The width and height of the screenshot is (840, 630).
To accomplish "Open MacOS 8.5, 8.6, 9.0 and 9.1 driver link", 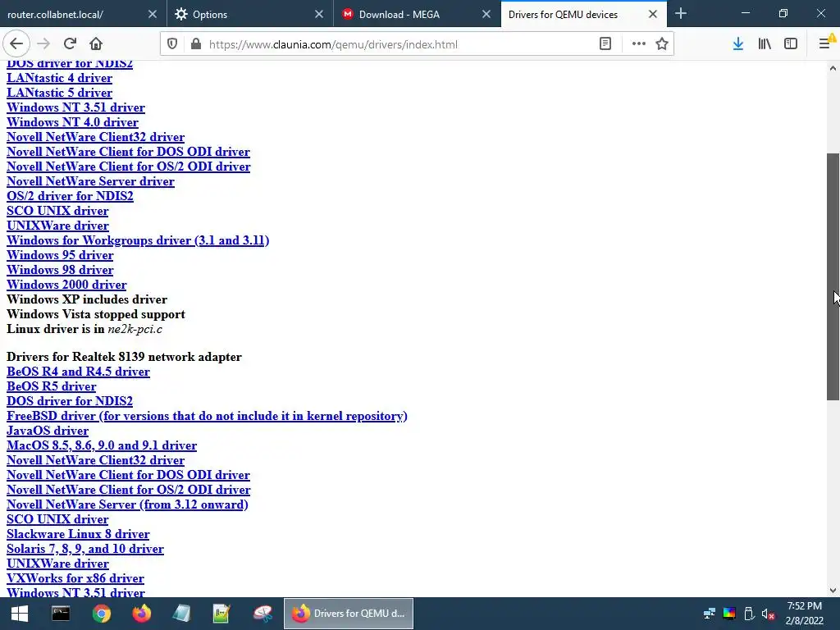I will tap(102, 445).
